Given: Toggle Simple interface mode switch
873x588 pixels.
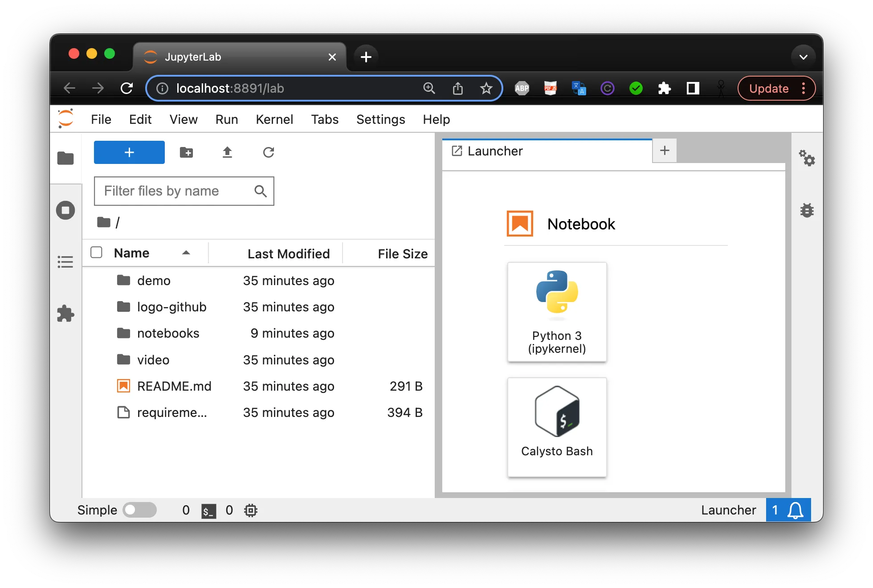Looking at the screenshot, I should [140, 510].
